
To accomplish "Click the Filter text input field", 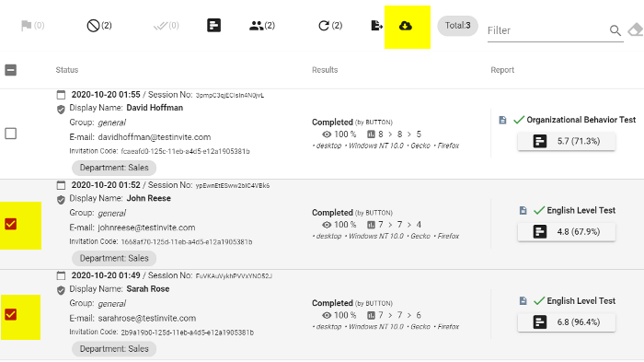I will click(548, 30).
